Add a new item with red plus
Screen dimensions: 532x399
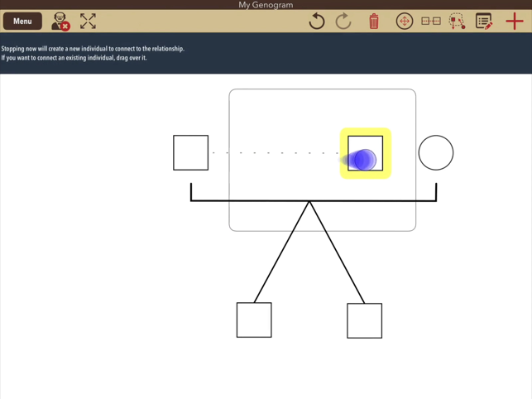point(514,21)
